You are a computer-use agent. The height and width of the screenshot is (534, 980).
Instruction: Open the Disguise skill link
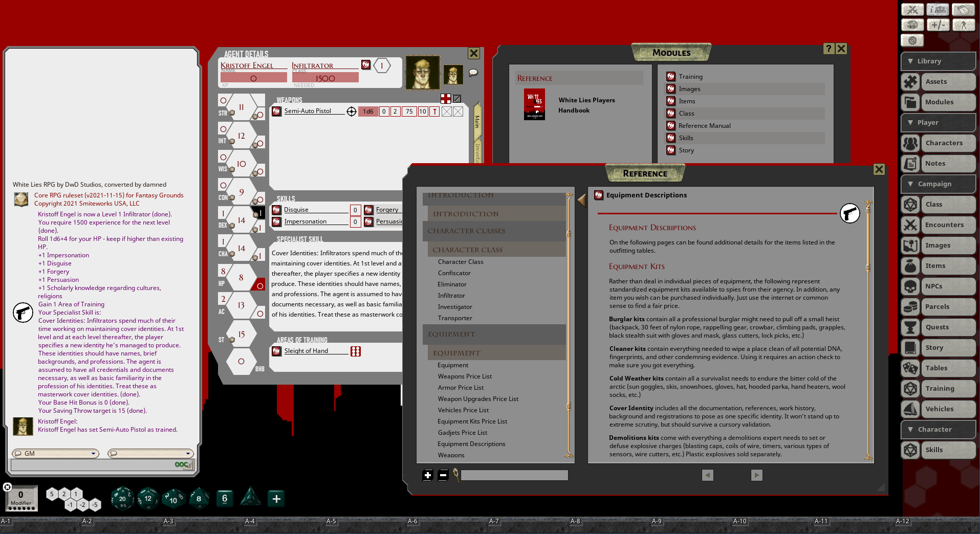(296, 210)
